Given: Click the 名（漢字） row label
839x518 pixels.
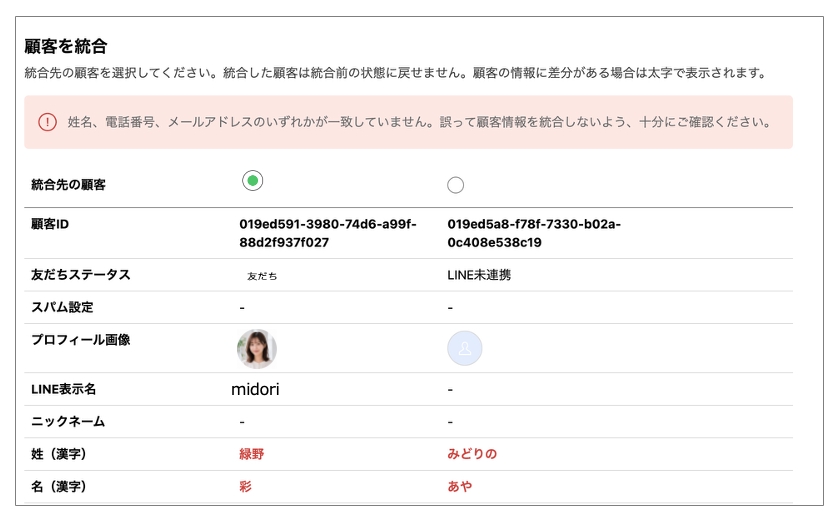Looking at the screenshot, I should tap(59, 486).
